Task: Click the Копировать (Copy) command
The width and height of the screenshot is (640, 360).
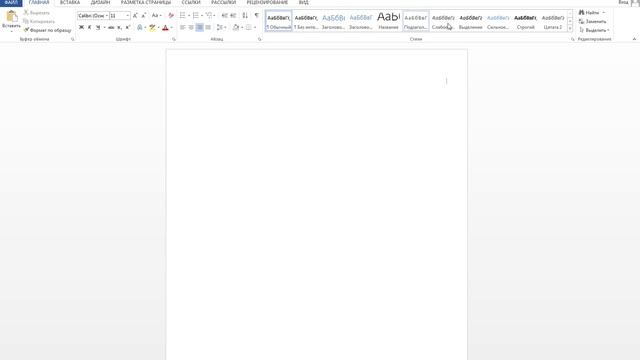Action: 39,21
